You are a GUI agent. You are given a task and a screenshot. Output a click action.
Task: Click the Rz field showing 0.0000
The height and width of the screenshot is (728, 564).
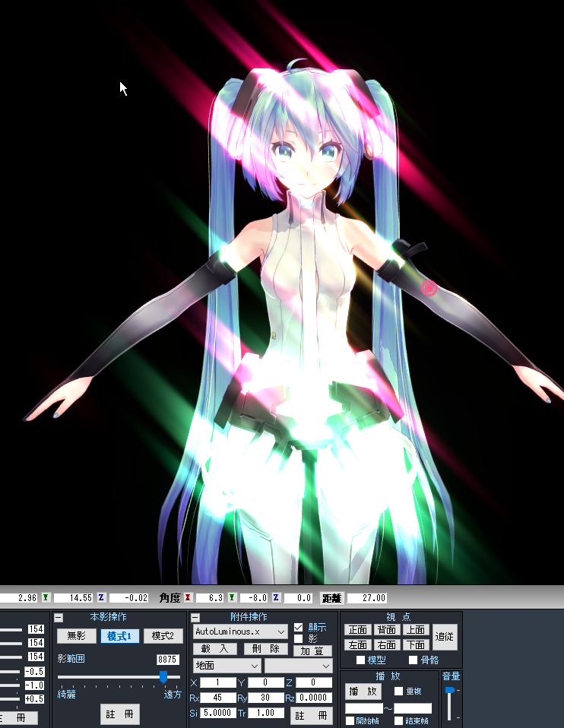tap(314, 698)
